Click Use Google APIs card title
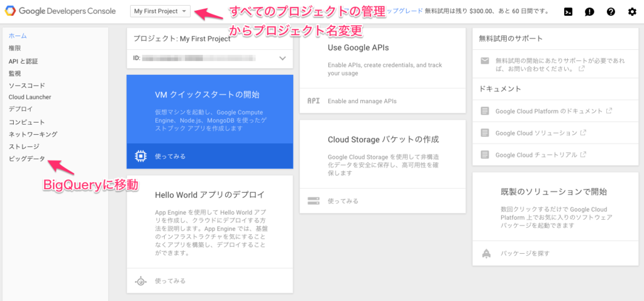Image resolution: width=644 pixels, height=301 pixels. click(x=358, y=48)
